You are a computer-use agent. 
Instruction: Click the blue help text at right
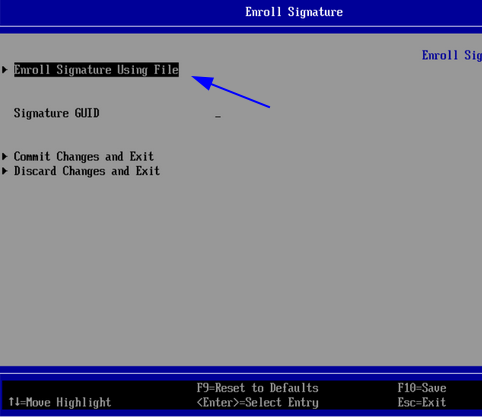pyautogui.click(x=452, y=55)
